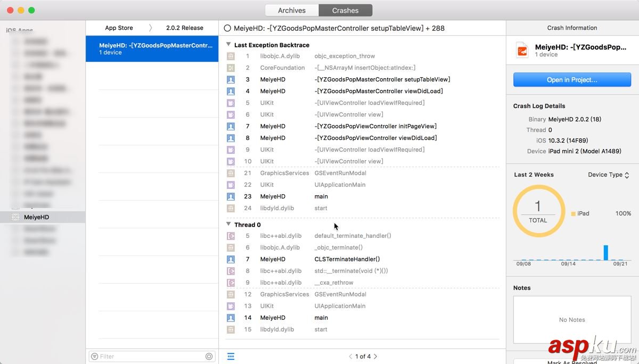Click the UIKit framework icon on frame 5
Image resolution: width=639 pixels, height=364 pixels.
tap(231, 103)
